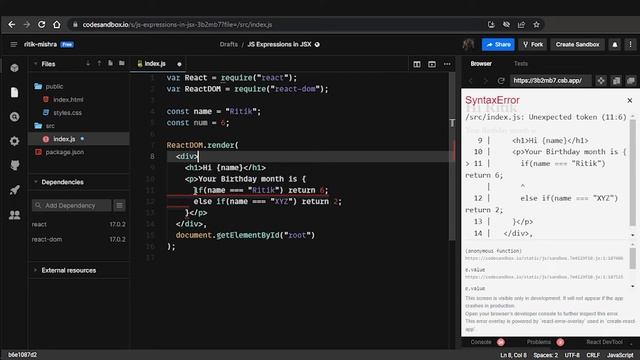640x360 pixels.
Task: Select the react dependency row
Action: [x=79, y=224]
